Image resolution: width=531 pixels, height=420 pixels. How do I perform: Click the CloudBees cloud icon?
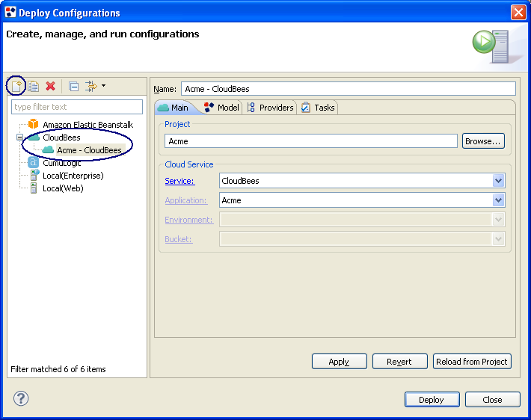click(34, 138)
